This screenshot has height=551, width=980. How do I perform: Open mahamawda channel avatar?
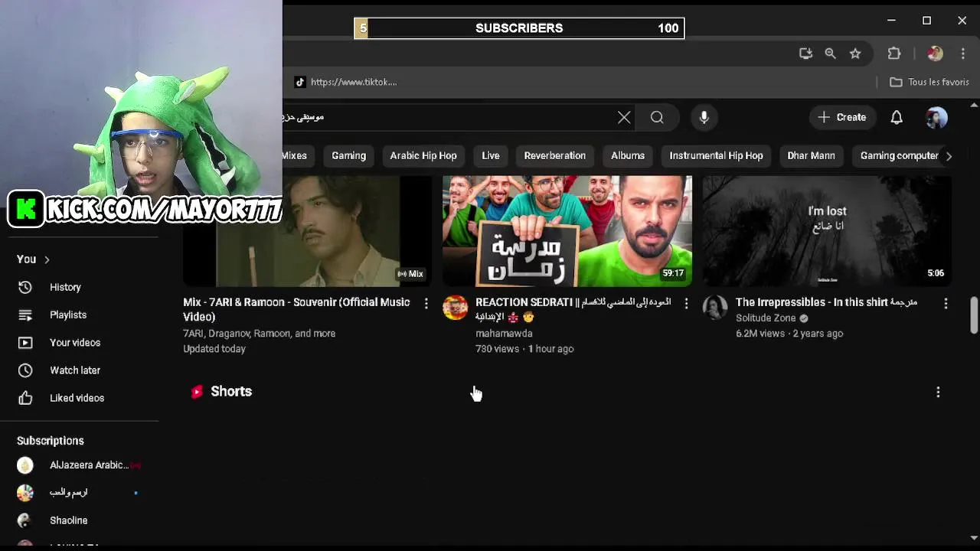(x=455, y=308)
